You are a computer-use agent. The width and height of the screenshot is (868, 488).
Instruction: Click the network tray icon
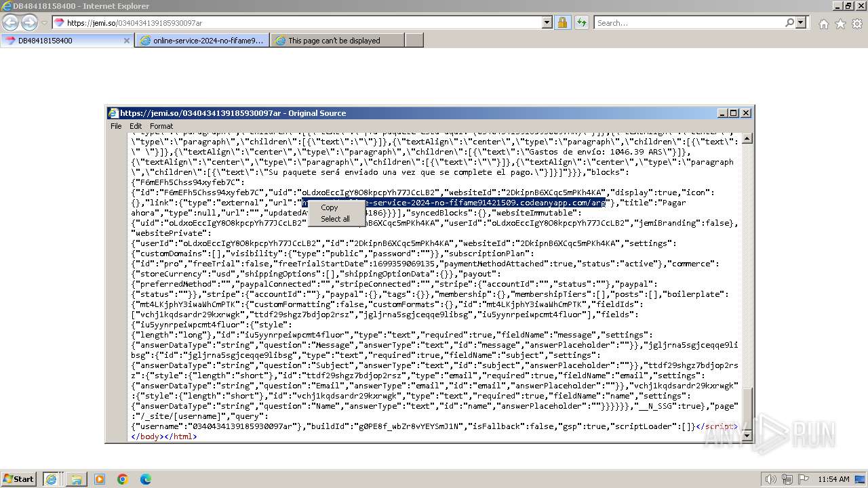tap(788, 479)
